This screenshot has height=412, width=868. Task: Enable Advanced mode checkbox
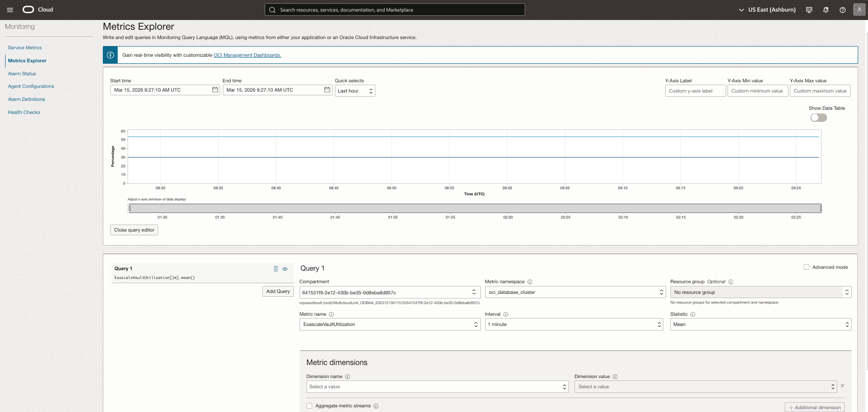point(807,267)
